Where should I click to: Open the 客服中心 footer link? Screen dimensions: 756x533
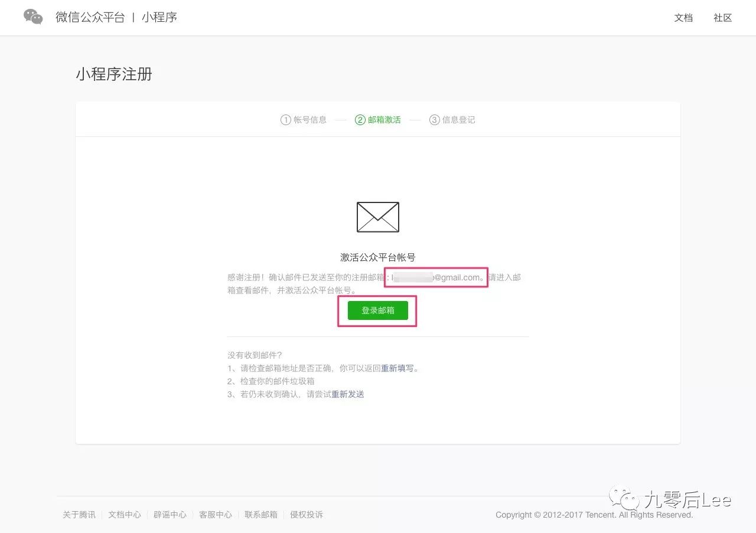pyautogui.click(x=216, y=514)
